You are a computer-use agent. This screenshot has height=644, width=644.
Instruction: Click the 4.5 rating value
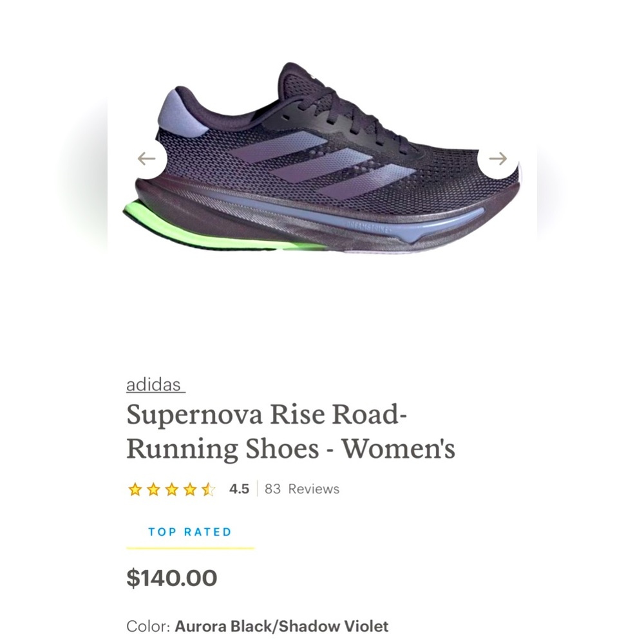pos(239,489)
